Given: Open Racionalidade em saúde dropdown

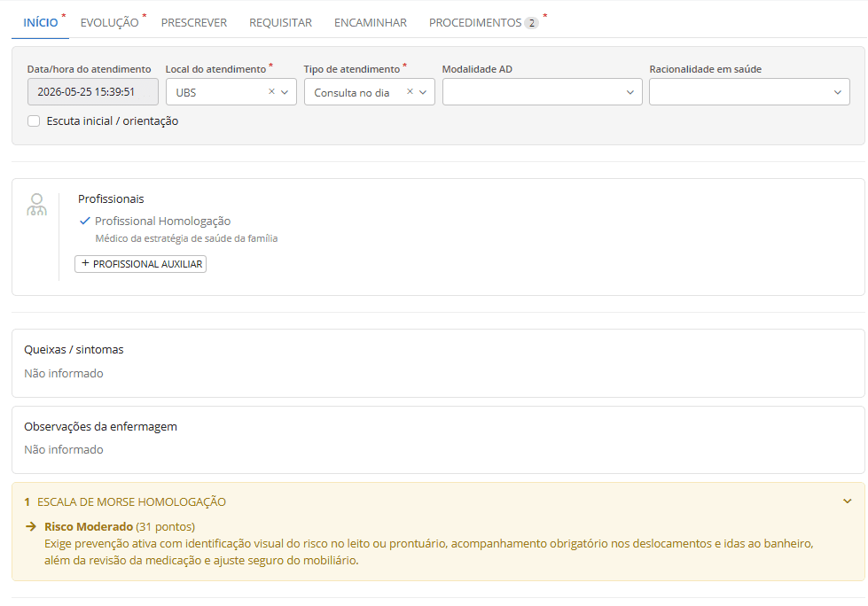Looking at the screenshot, I should [x=749, y=92].
